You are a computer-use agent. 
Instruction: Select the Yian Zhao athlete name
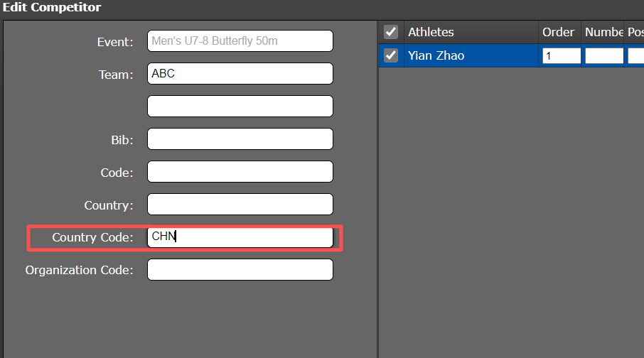click(x=436, y=56)
